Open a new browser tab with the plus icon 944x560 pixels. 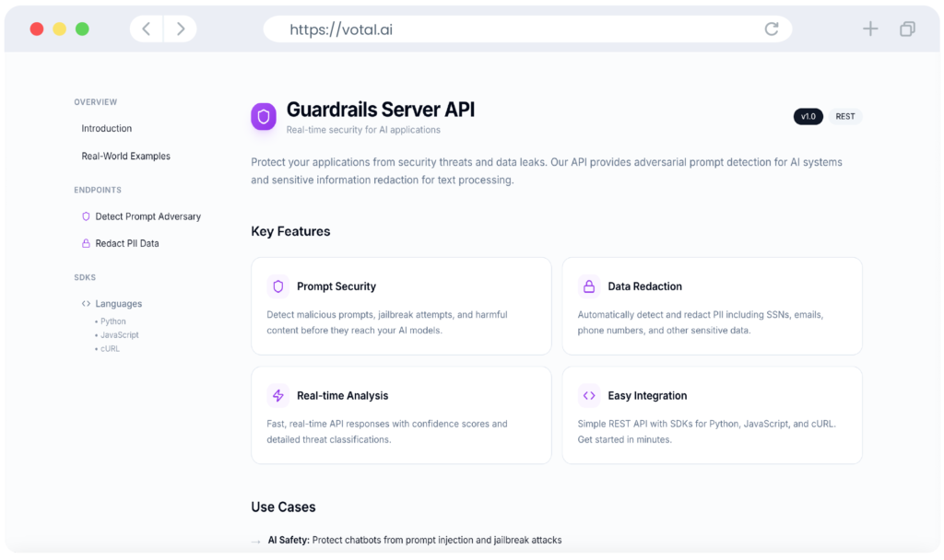pos(869,28)
